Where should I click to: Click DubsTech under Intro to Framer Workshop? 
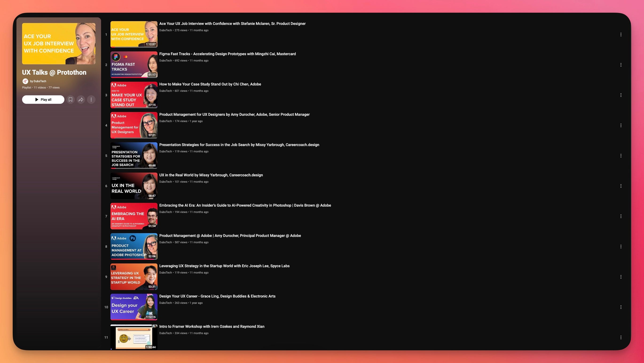click(x=165, y=333)
